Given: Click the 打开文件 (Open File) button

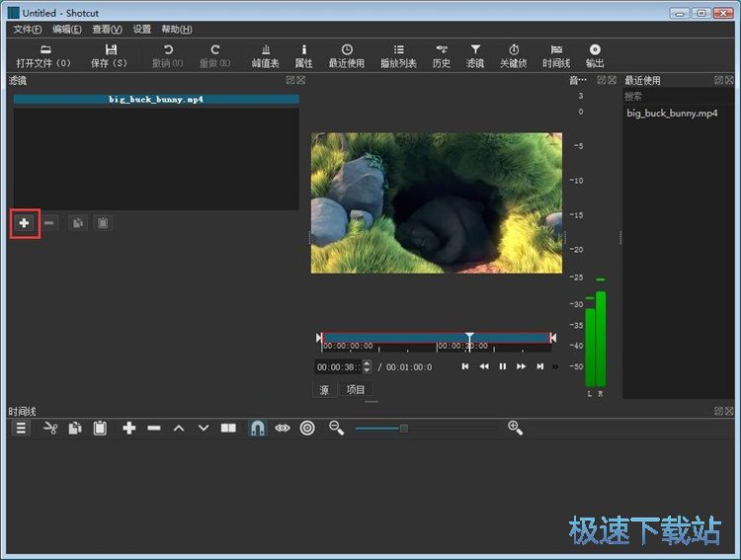Looking at the screenshot, I should 44,55.
